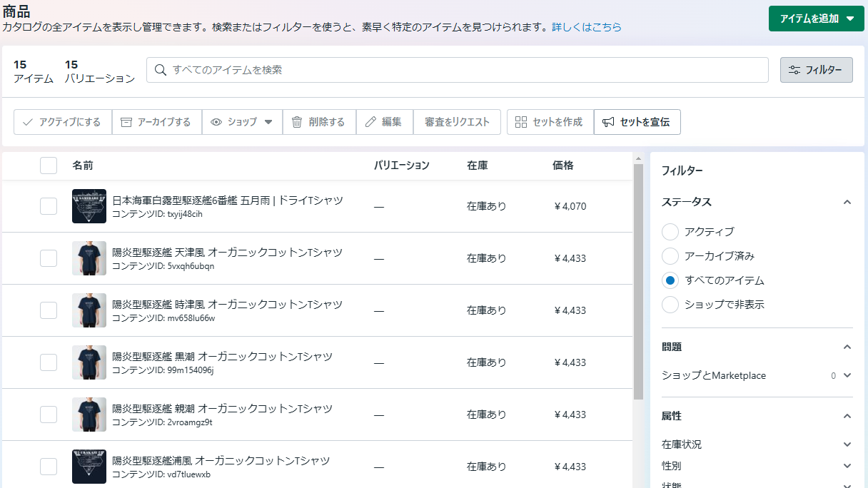The height and width of the screenshot is (488, 868).
Task: Open thumbnail of 天津風 オーガニックコットンTシャツ
Action: (x=89, y=258)
